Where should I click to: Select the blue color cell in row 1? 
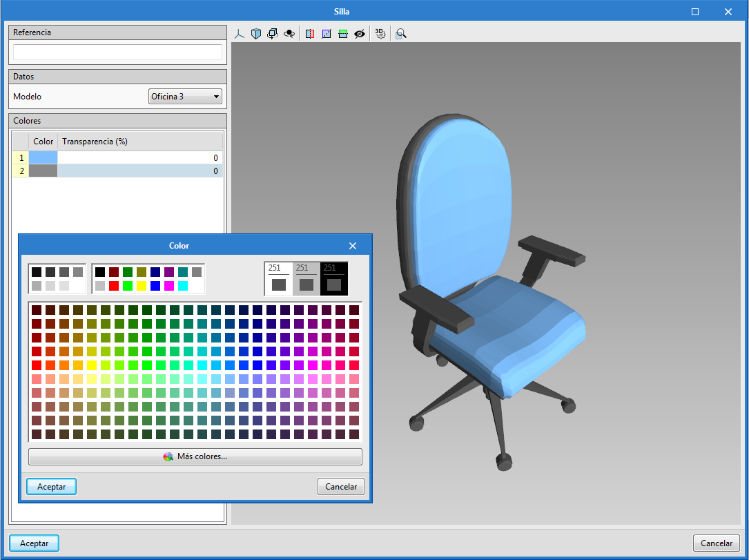43,157
